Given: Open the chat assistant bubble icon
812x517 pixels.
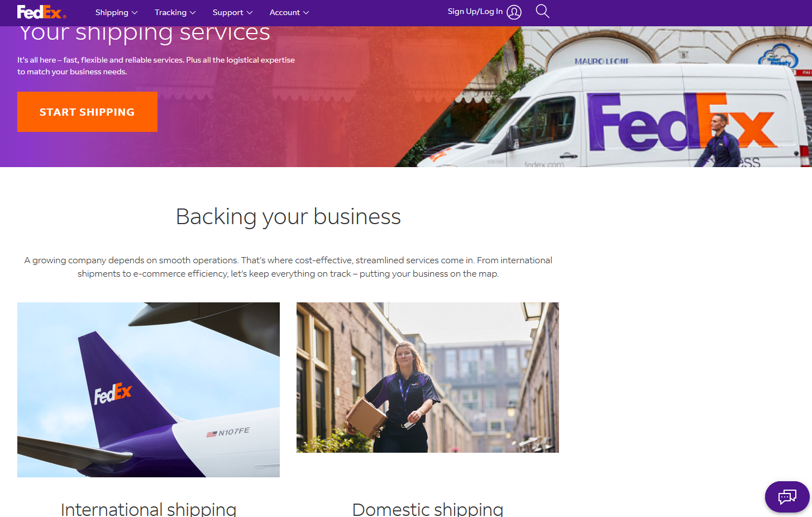Looking at the screenshot, I should pyautogui.click(x=787, y=497).
